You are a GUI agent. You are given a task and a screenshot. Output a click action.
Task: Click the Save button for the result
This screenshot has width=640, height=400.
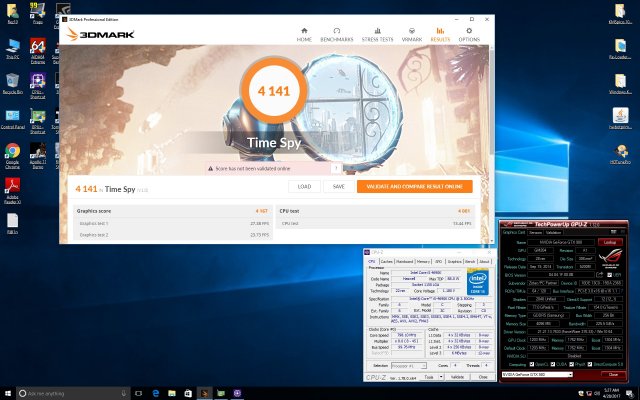point(339,186)
